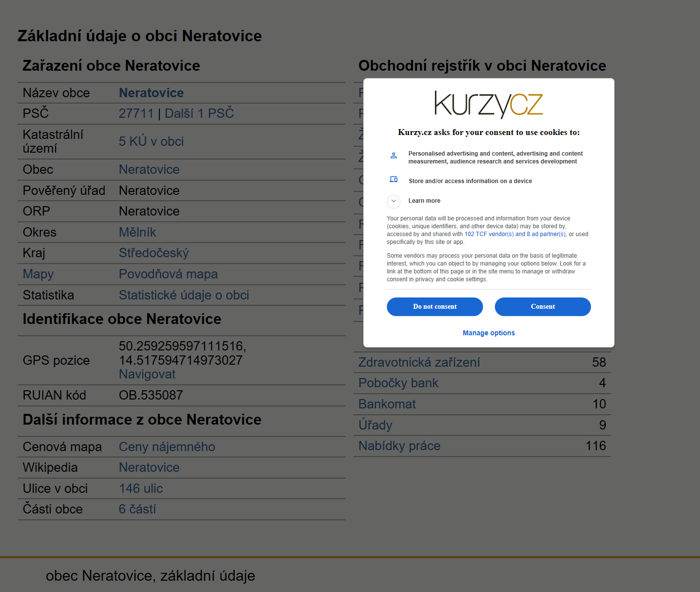Click the Zdravotnická zařízení count 58
The height and width of the screenshot is (592, 700).
(x=599, y=362)
